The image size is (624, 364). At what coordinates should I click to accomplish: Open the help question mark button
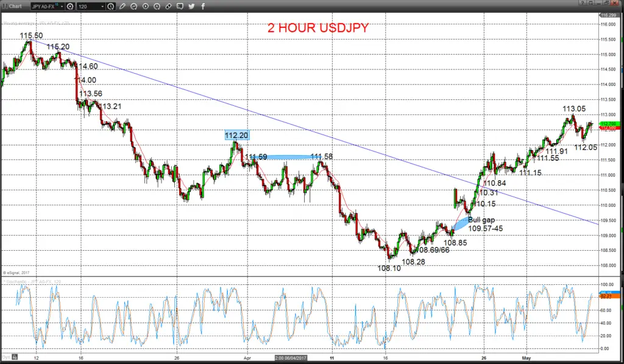pos(582,3)
